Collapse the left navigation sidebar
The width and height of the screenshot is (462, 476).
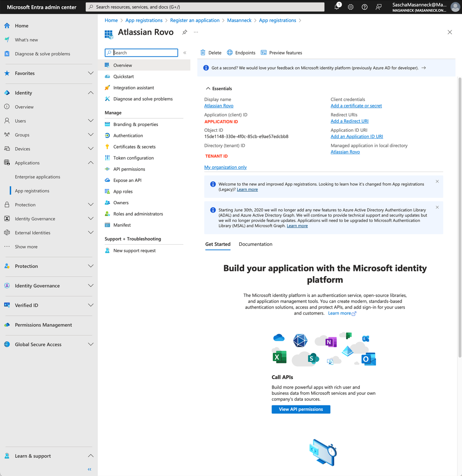[89, 469]
